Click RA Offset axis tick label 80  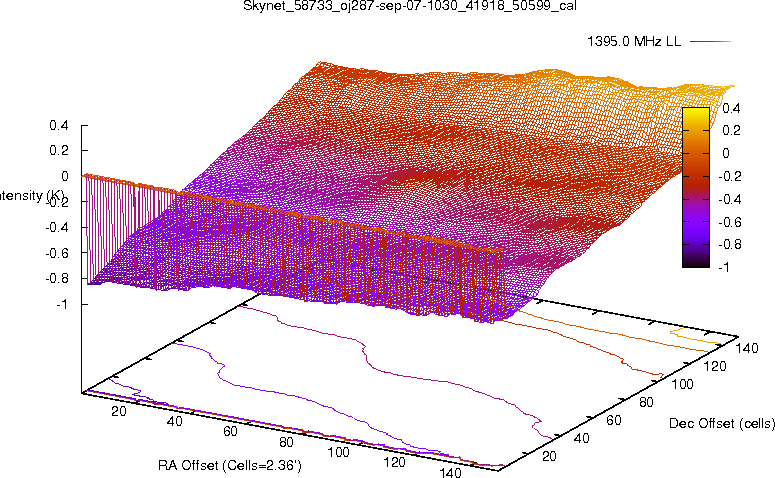click(x=286, y=442)
